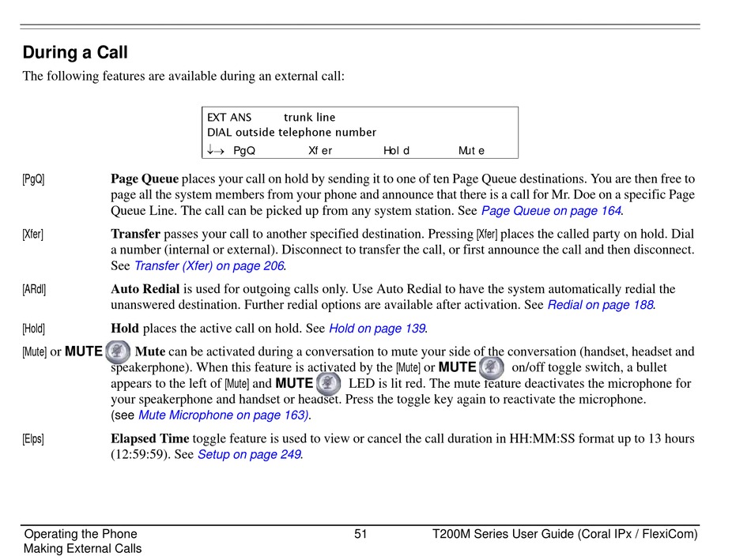
Task: Select the Xfer softkey in the display box
Action: (320, 150)
